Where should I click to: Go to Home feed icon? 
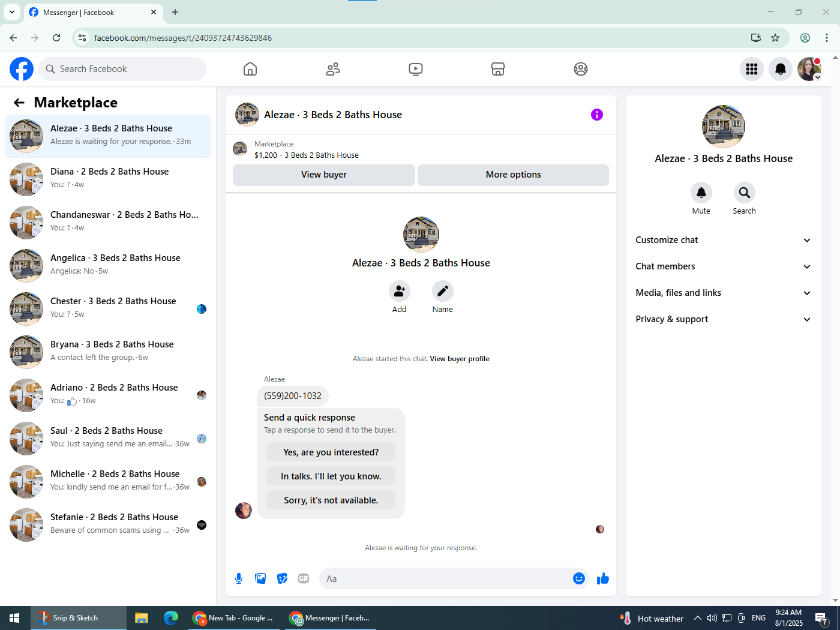[250, 69]
